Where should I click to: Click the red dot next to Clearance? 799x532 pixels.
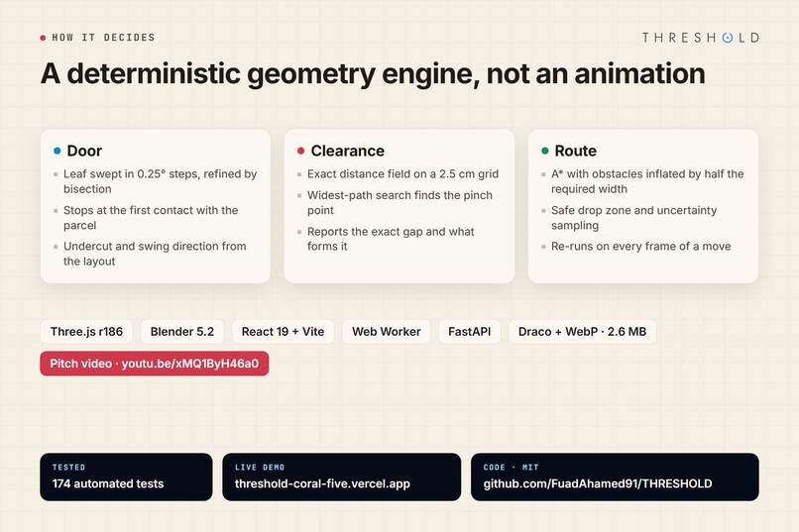[x=300, y=151]
